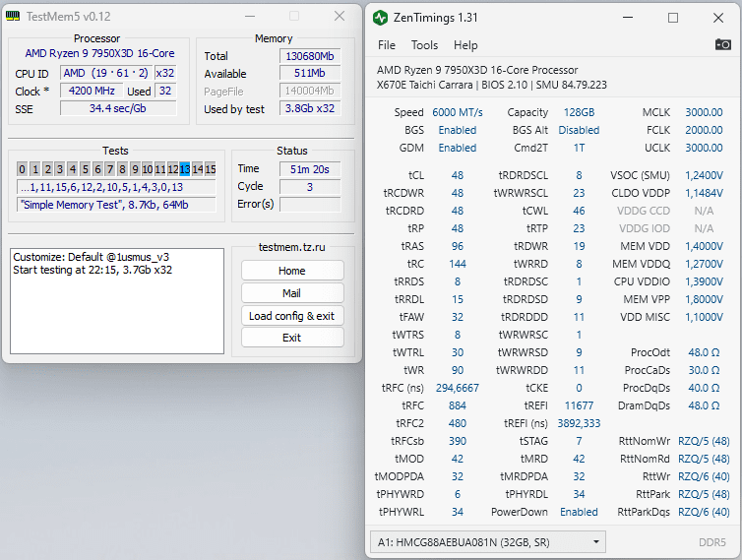
Task: Click ProcOdt value 48.0 Ω
Action: pyautogui.click(x=704, y=352)
